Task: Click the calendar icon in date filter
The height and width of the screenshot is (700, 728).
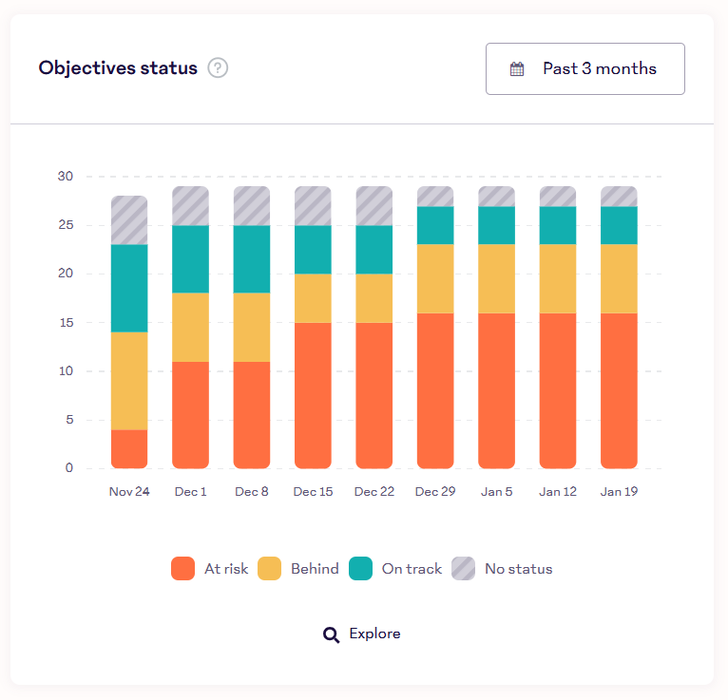Action: tap(517, 68)
